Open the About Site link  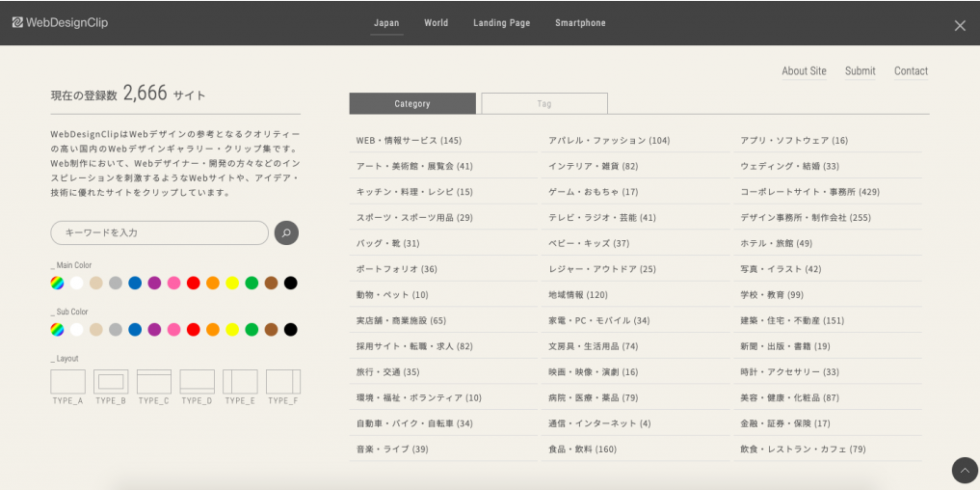pyautogui.click(x=804, y=70)
